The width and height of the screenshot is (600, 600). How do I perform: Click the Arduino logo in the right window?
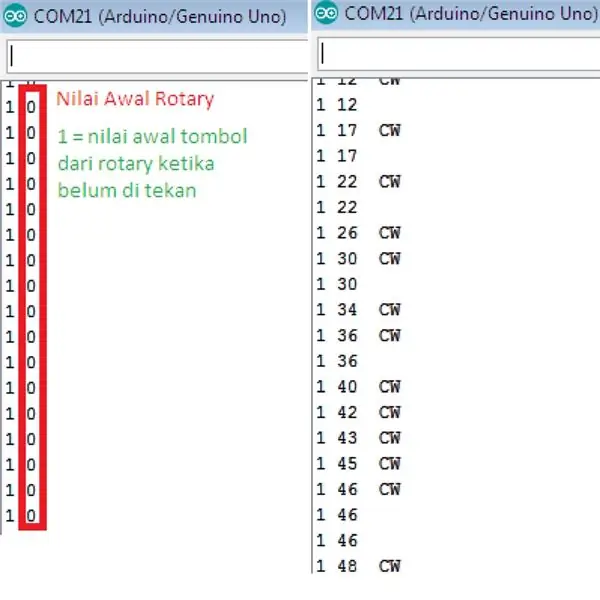[x=326, y=13]
